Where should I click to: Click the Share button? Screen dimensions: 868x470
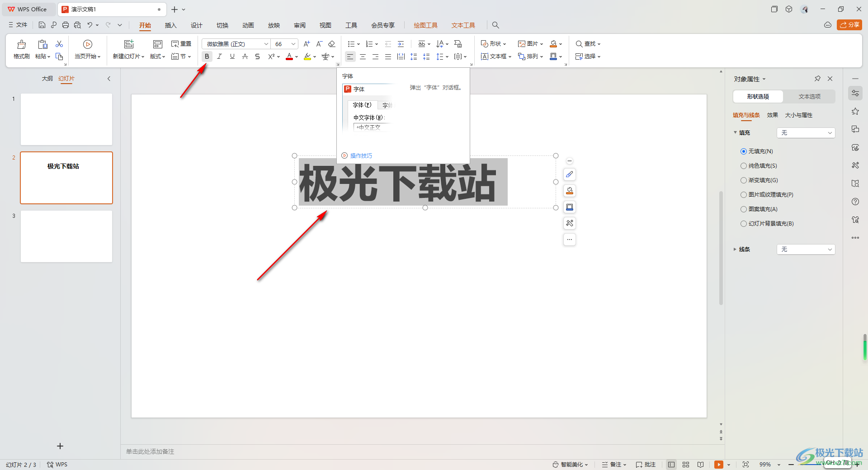point(849,25)
